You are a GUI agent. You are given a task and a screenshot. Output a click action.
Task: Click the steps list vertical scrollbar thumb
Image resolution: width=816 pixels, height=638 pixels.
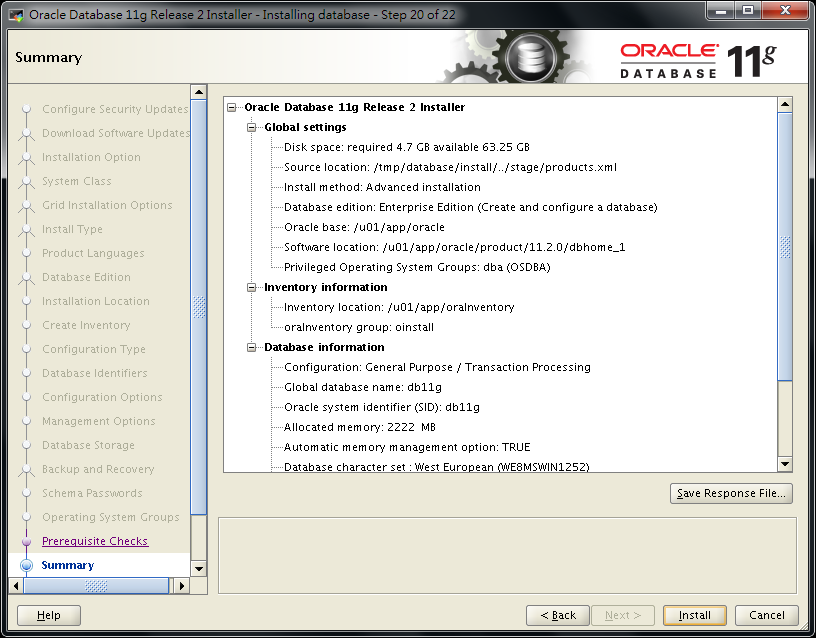199,308
